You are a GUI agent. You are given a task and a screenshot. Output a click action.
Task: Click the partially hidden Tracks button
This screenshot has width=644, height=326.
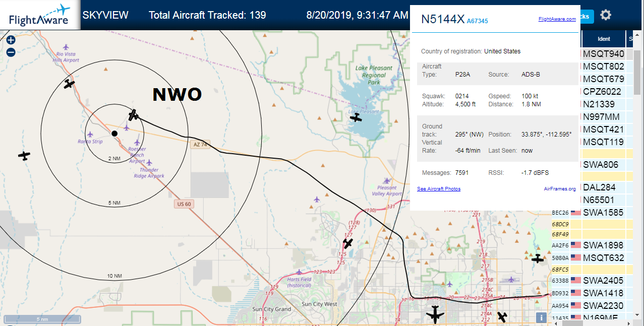[x=587, y=16]
